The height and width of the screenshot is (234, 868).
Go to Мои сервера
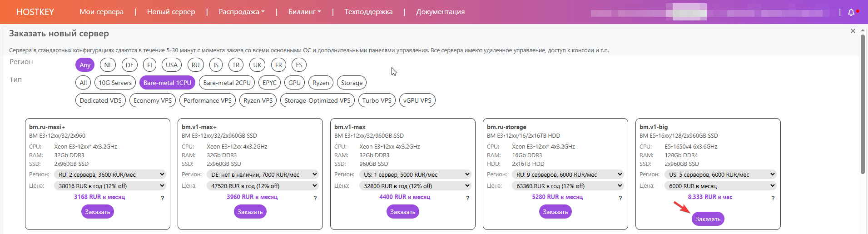[x=101, y=12]
